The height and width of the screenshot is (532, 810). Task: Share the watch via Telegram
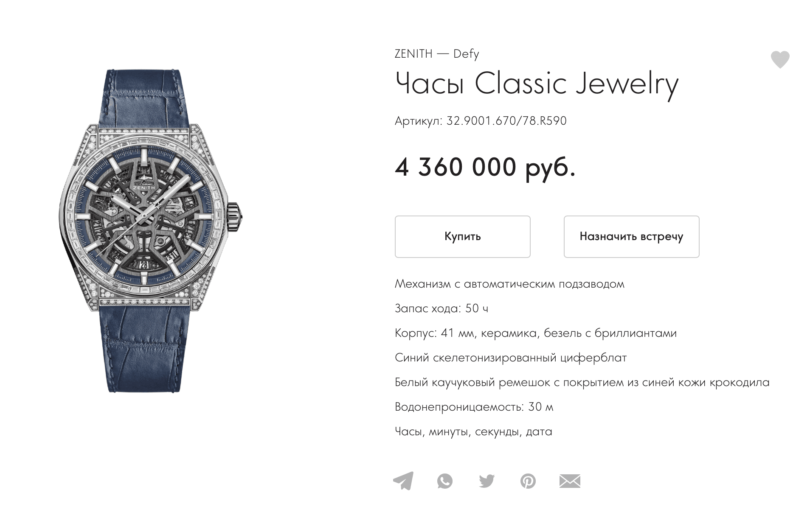(403, 481)
